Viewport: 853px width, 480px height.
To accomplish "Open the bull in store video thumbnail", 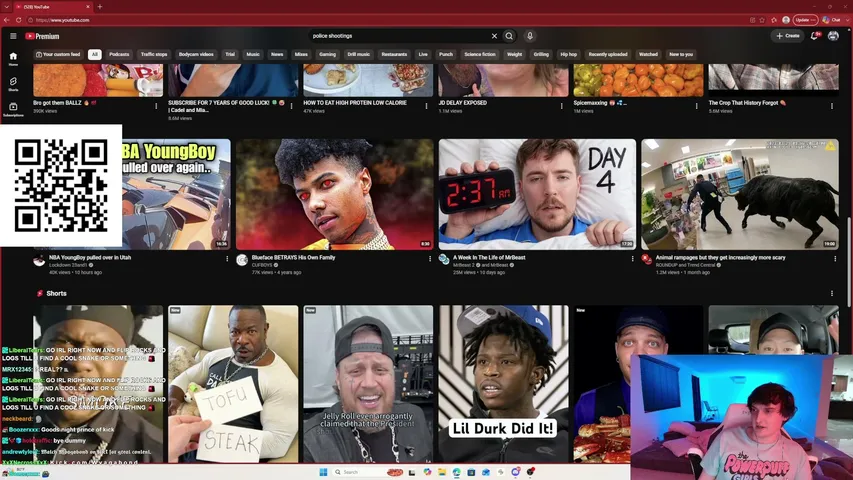I will point(740,194).
